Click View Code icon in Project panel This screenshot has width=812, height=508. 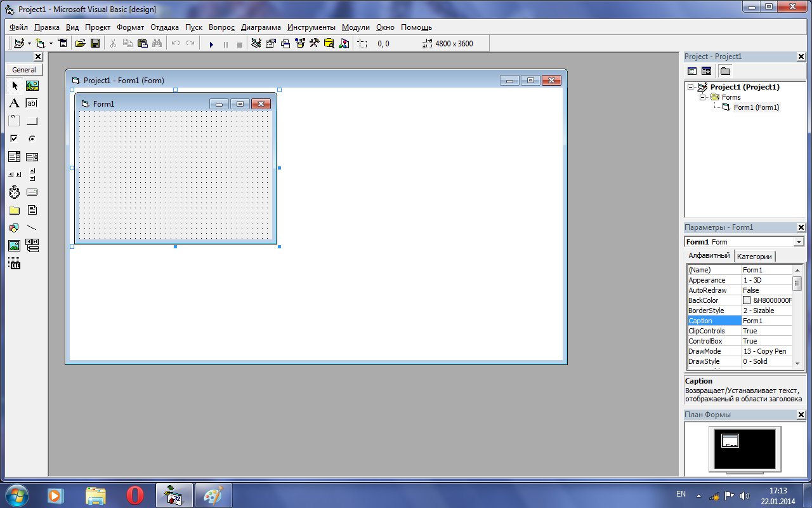pos(692,71)
